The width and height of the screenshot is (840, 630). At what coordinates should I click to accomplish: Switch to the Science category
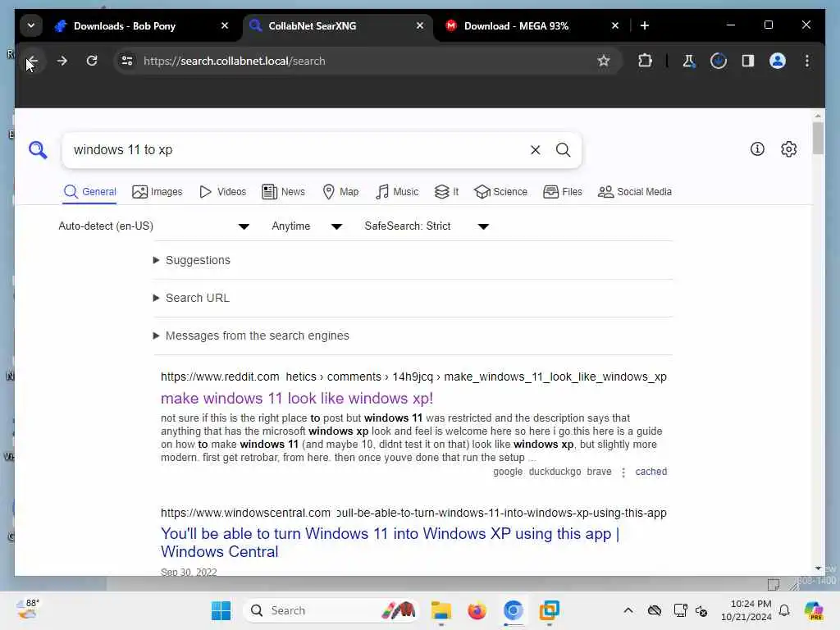[500, 192]
